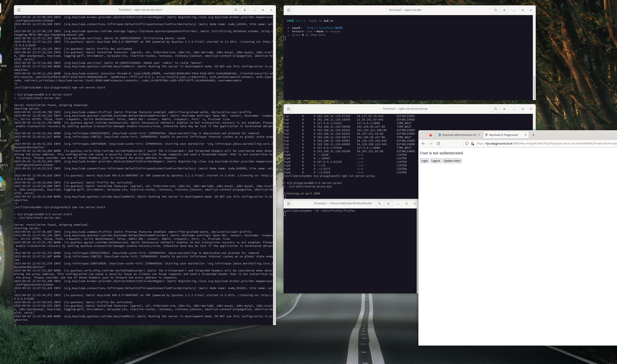Viewport: 617px width, 364px height.
Task: Open a new tab in the server:start terminal
Action: (19, 10)
